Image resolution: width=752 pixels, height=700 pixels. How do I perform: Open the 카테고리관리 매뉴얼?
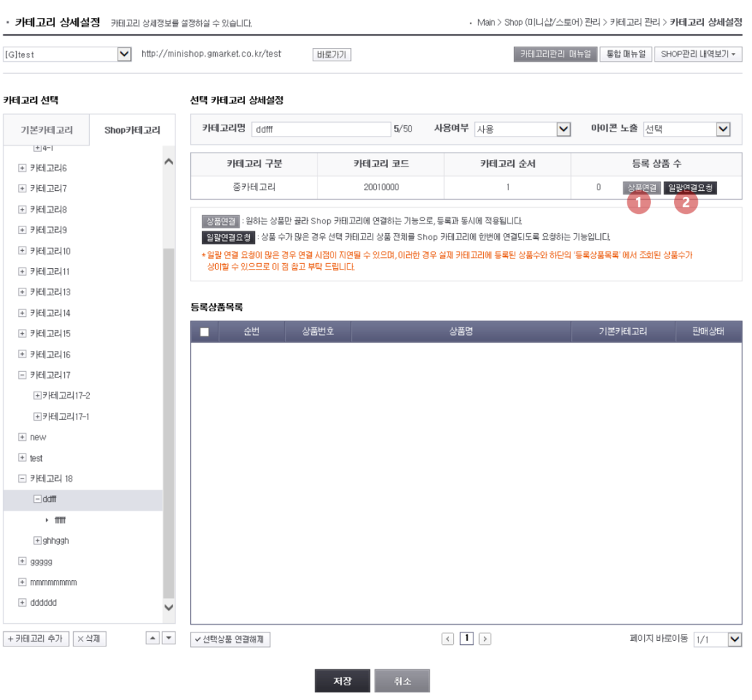coord(556,54)
